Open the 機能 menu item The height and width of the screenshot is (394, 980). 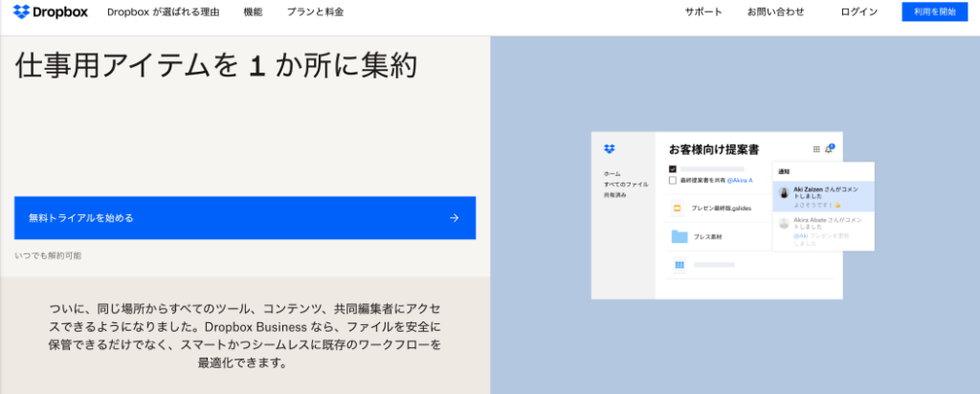[253, 11]
